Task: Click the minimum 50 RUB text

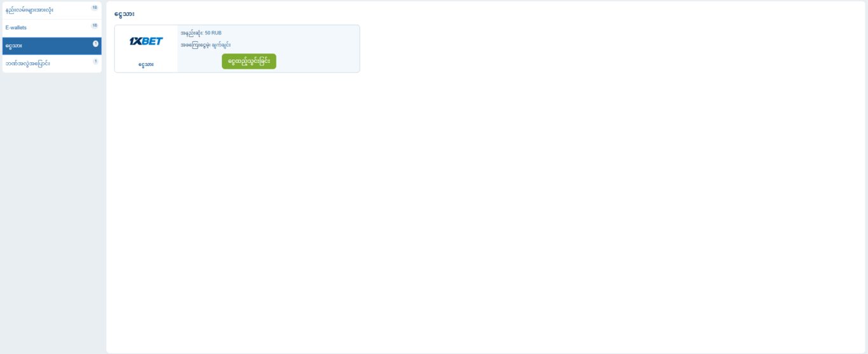Action: 201,33
